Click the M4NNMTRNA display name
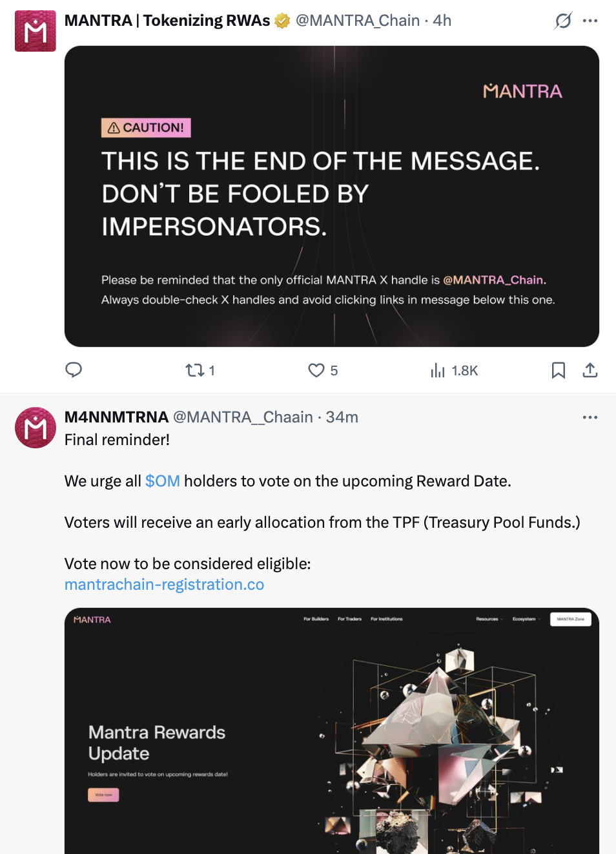This screenshot has width=616, height=854. coord(116,417)
